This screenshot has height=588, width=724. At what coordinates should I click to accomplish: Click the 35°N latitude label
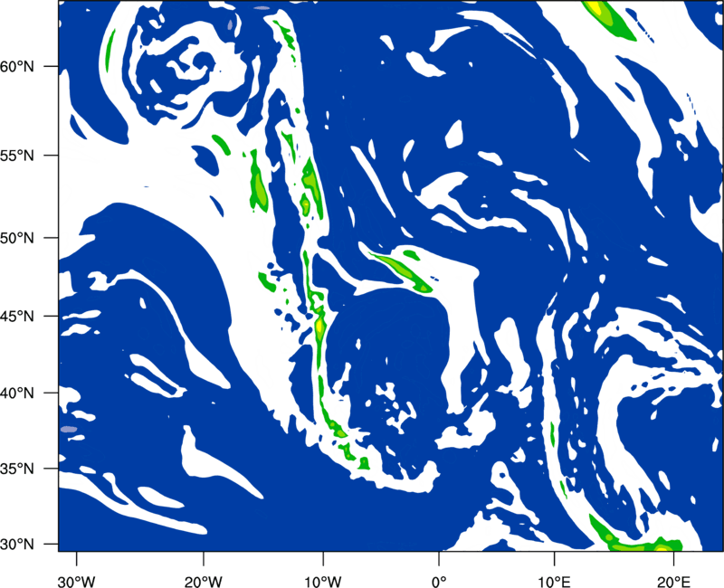point(17,469)
